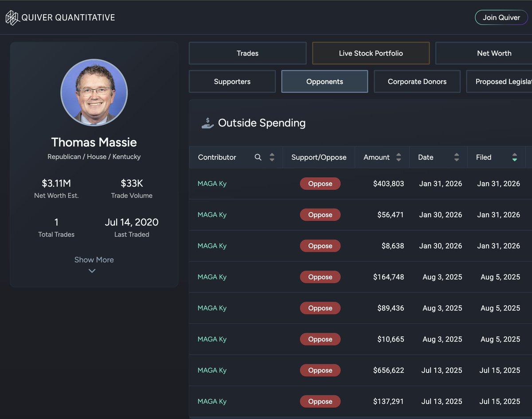The image size is (532, 419).
Task: Click the Join Quiver button
Action: [x=501, y=17]
